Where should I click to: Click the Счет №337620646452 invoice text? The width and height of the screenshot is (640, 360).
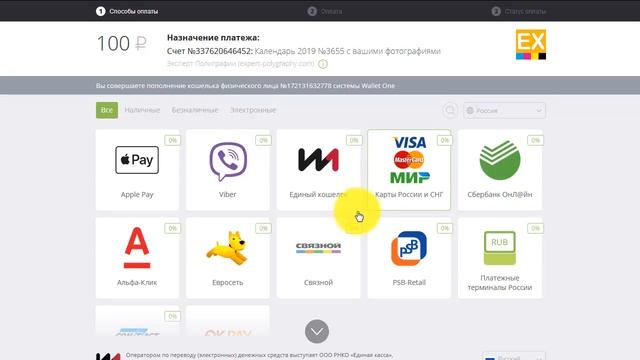[210, 51]
